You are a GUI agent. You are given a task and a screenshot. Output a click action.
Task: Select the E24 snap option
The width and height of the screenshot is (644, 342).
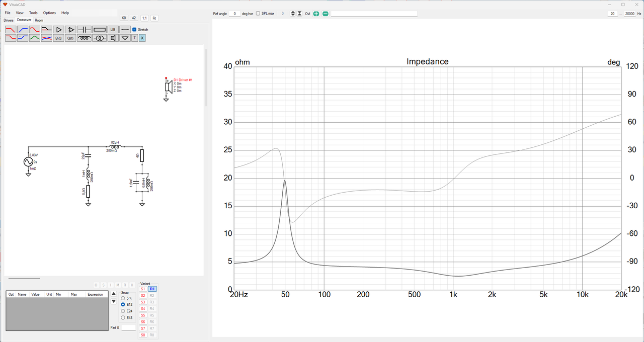123,311
